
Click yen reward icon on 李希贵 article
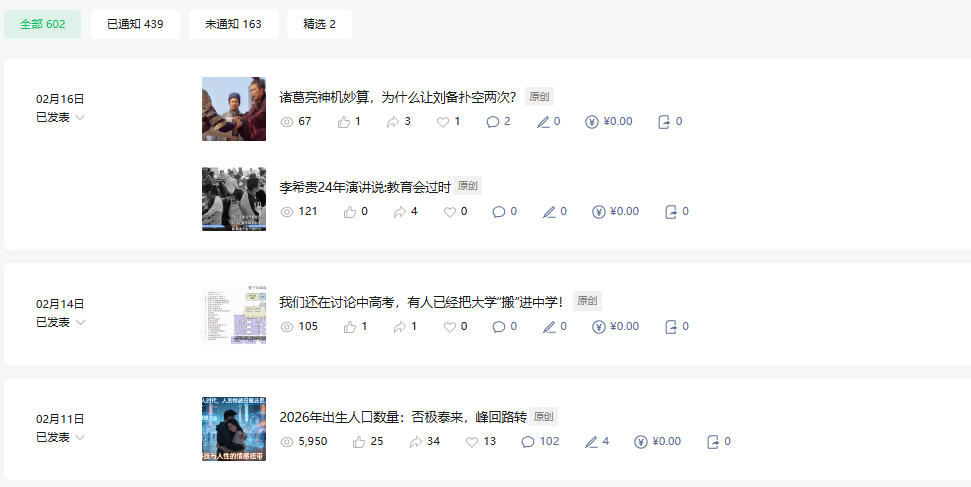[x=598, y=212]
